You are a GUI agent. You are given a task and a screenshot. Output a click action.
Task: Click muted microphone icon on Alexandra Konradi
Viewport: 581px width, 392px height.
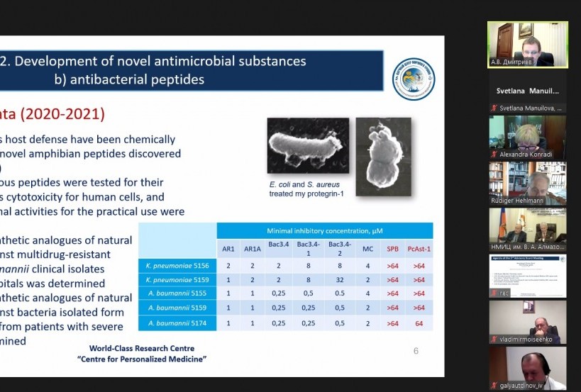click(492, 155)
